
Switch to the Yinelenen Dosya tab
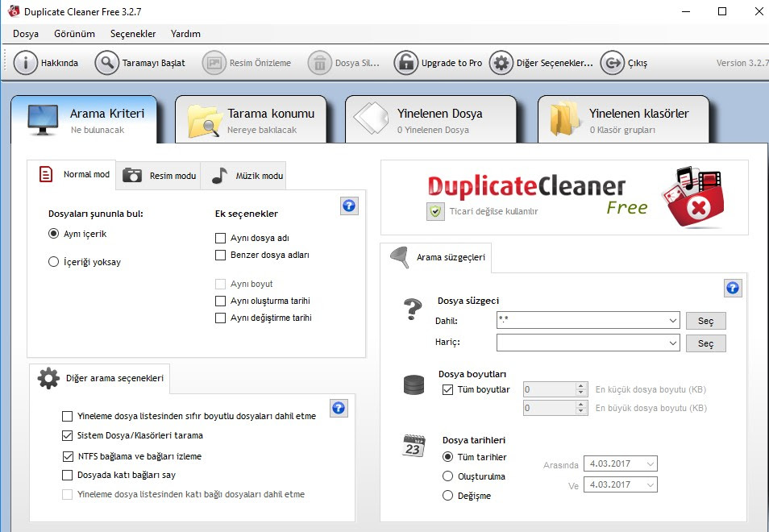[430, 119]
